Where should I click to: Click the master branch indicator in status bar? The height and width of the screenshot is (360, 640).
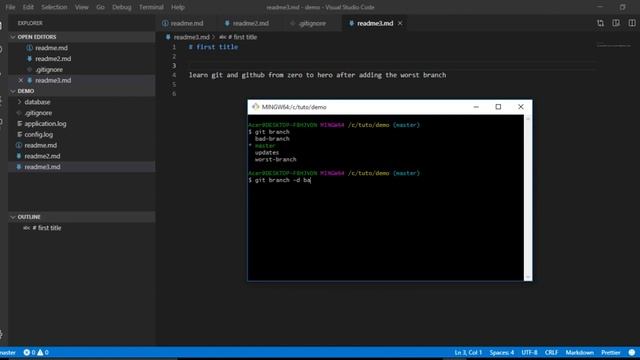[x=8, y=352]
